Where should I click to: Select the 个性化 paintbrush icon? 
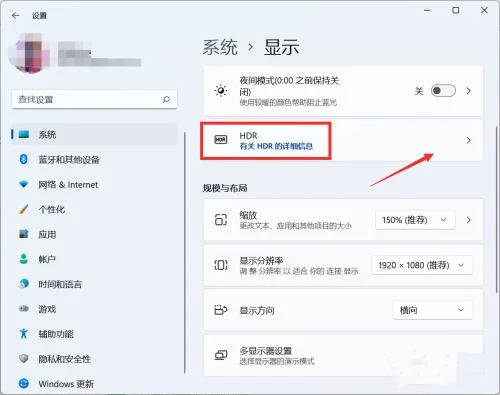point(24,209)
